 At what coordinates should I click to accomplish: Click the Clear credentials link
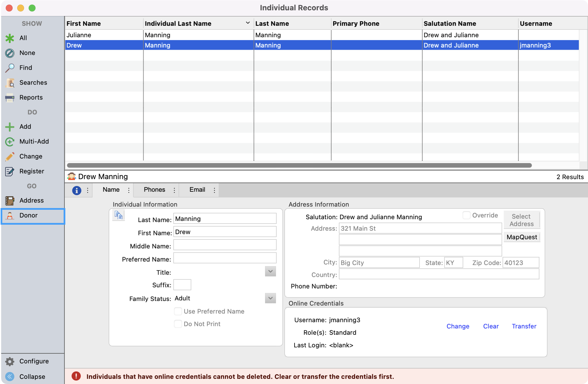[x=491, y=326]
